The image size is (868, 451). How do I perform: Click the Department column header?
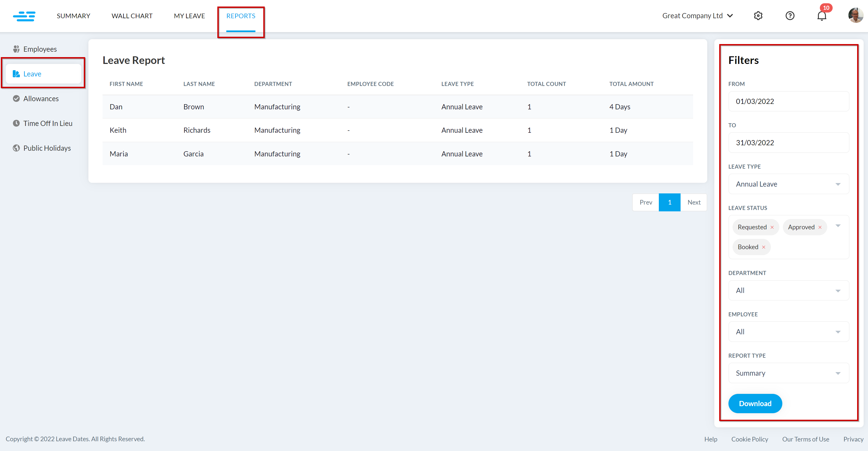(273, 84)
